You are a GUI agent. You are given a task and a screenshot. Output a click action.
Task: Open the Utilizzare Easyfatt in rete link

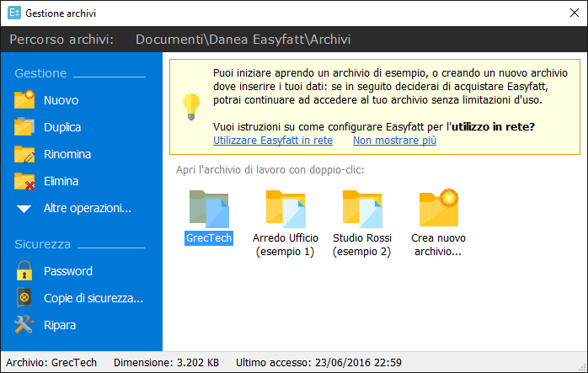[x=273, y=140]
